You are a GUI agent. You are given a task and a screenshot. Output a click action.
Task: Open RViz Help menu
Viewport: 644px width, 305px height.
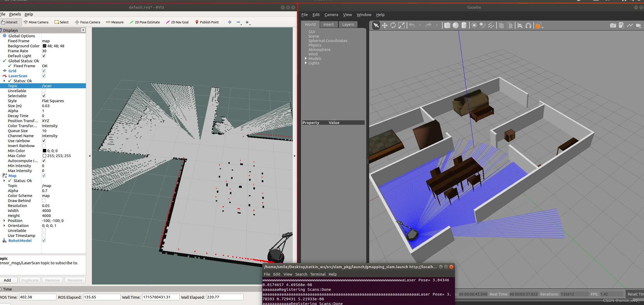click(x=29, y=14)
